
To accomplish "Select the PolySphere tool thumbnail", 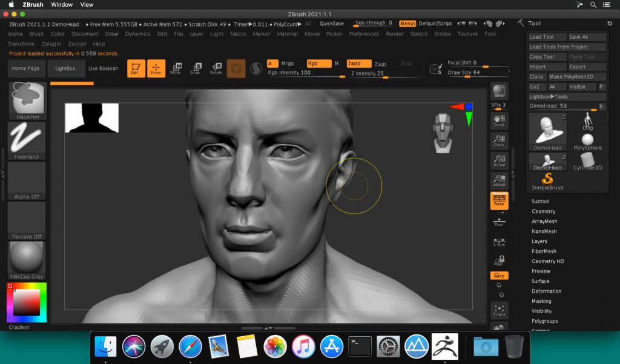I will pos(587,141).
